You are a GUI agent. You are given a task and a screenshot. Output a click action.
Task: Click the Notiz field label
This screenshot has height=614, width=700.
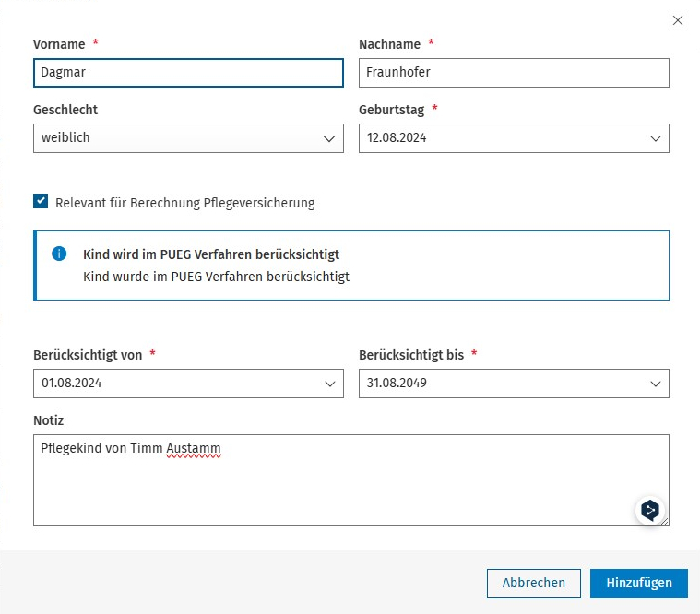click(x=49, y=419)
